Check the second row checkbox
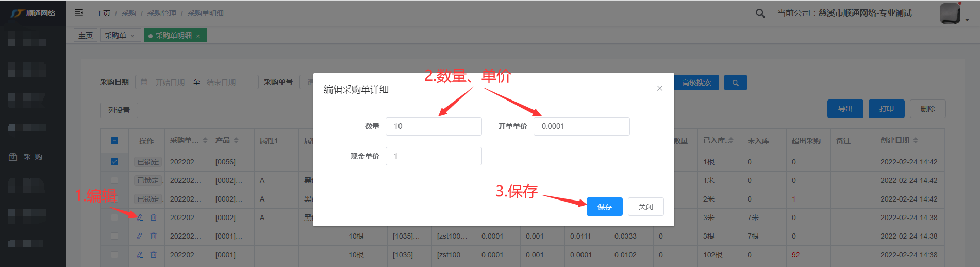980x267 pixels. 114,180
